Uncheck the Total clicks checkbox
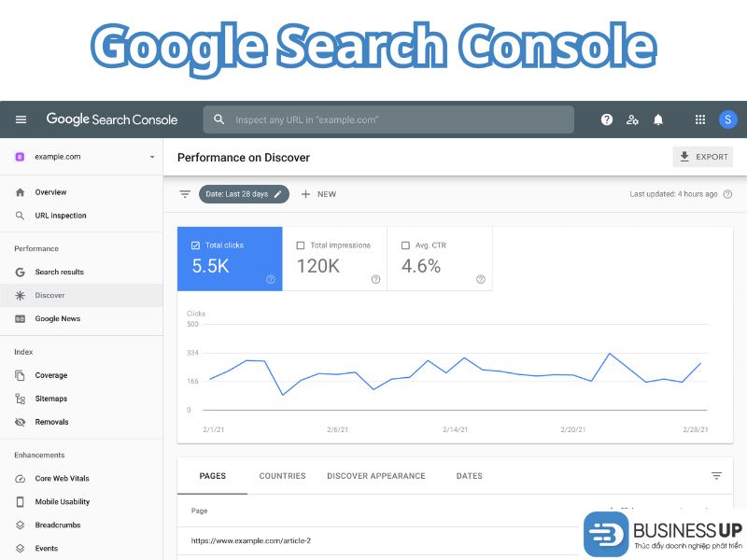 pyautogui.click(x=195, y=245)
